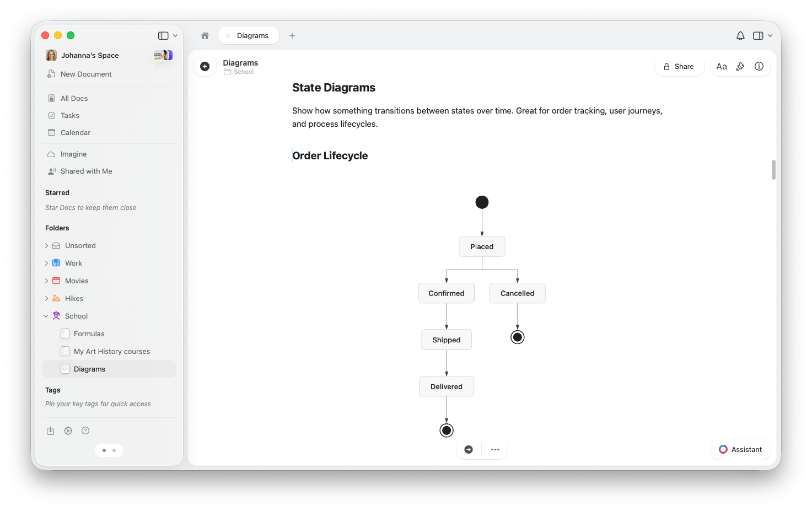Viewport: 812px width, 511px height.
Task: Click the paintbrush theme icon
Action: coord(740,66)
